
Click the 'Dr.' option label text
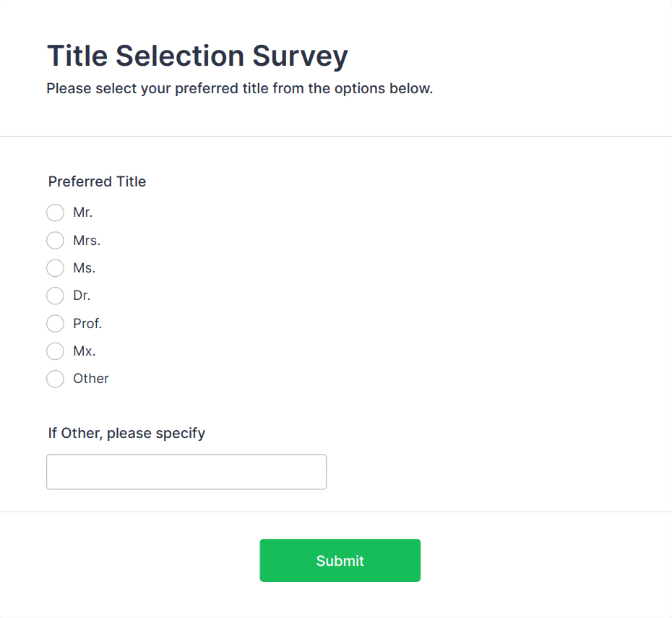click(x=82, y=296)
